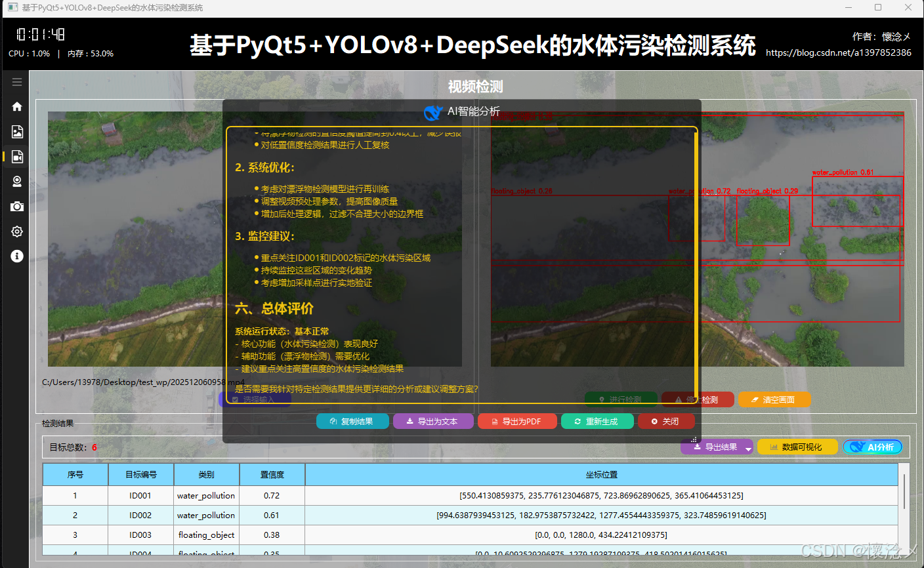The width and height of the screenshot is (924, 568).
Task: Click the floating_object 0.29 detection box label
Action: point(767,192)
